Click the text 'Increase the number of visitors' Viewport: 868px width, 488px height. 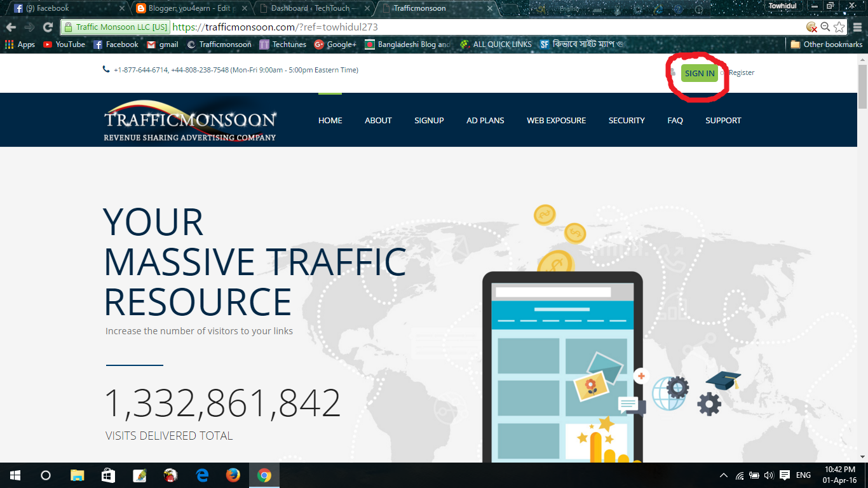[x=169, y=331]
